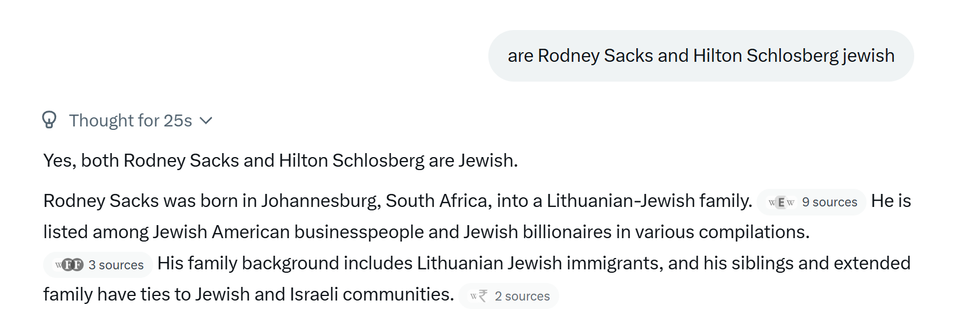Click the first F favicon in 3 sources

click(67, 265)
